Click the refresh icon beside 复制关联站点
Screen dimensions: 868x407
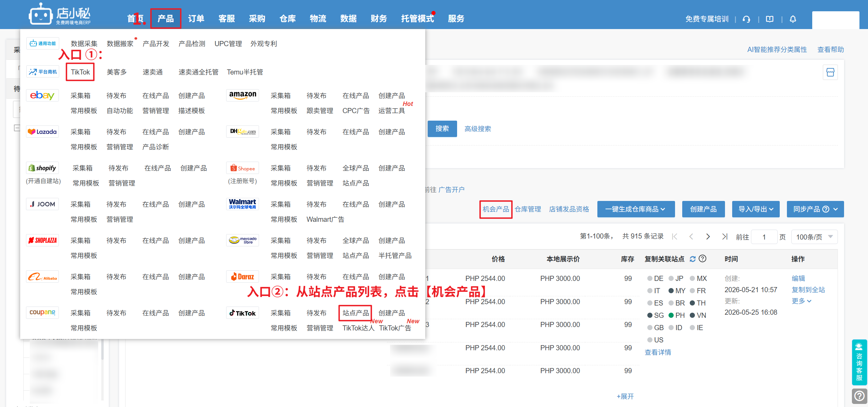click(x=692, y=259)
